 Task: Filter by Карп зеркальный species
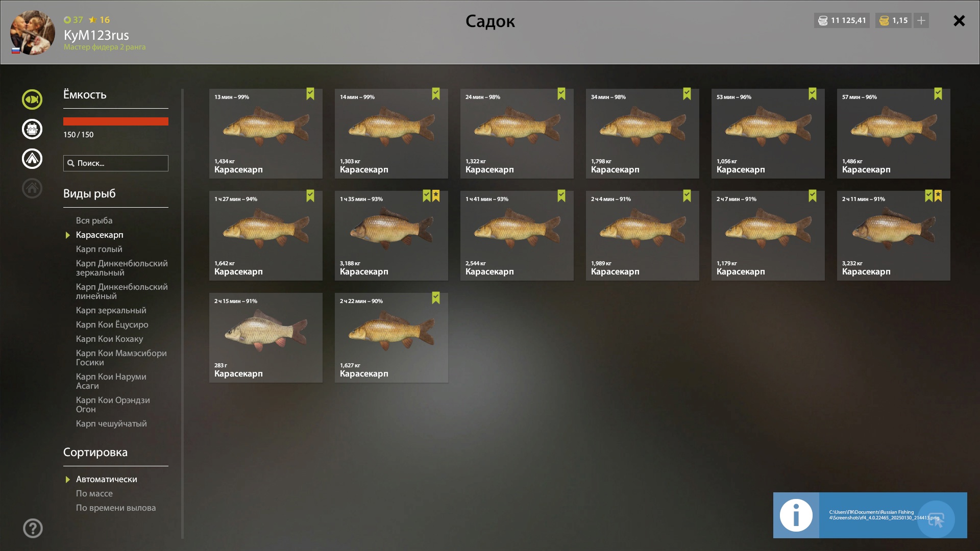[111, 310]
